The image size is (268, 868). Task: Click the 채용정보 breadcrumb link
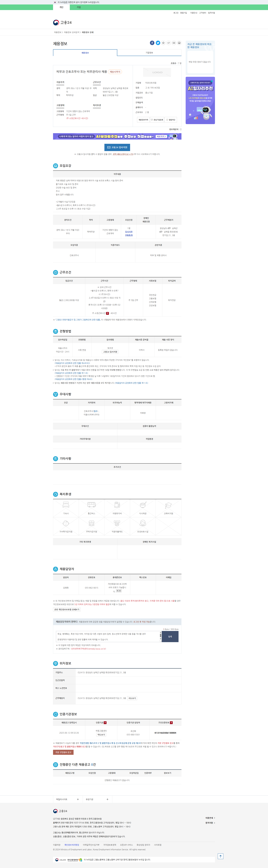click(58, 32)
